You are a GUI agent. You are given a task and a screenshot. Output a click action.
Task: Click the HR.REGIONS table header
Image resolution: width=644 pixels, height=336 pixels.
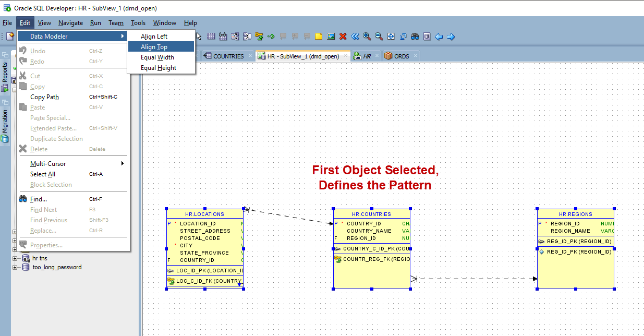click(x=576, y=214)
